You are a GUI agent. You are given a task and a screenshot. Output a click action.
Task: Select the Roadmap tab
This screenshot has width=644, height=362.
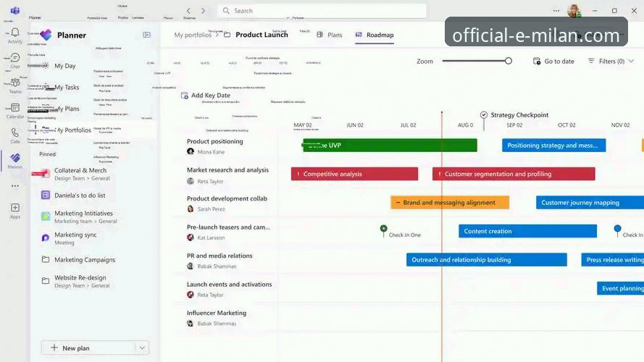[x=375, y=35]
